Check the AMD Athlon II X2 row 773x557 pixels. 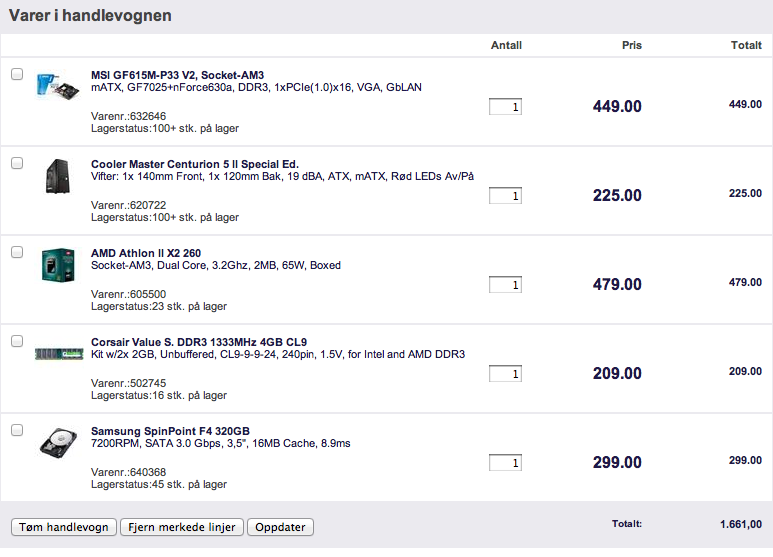click(16, 252)
